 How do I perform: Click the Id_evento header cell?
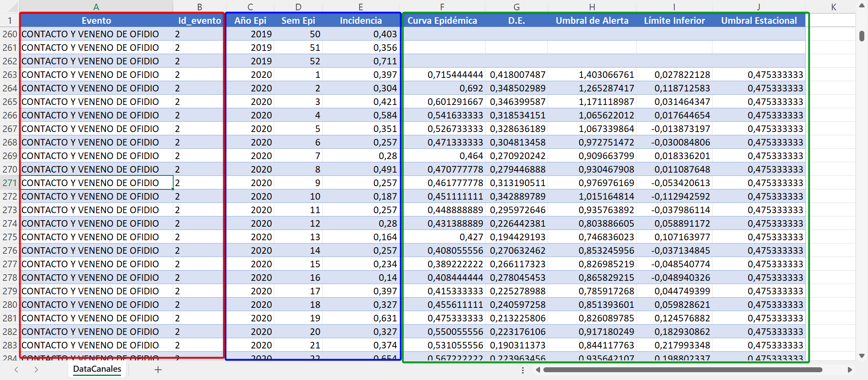point(199,20)
